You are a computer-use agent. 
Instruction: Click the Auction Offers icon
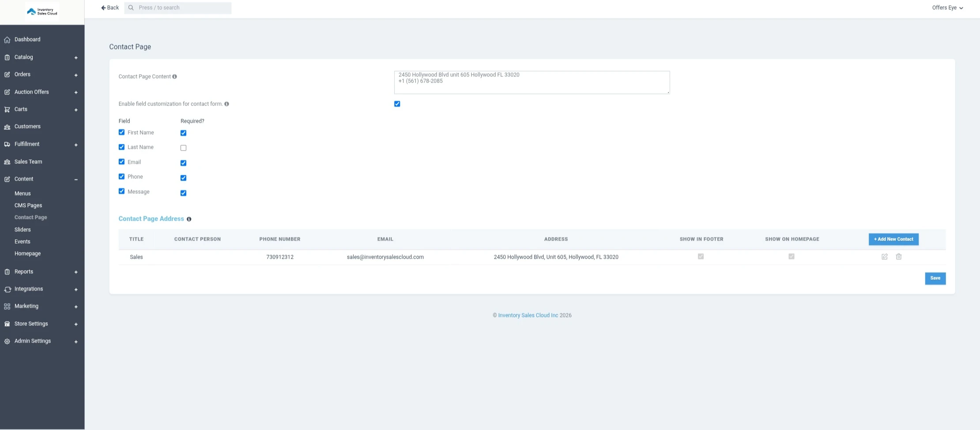pos(7,92)
